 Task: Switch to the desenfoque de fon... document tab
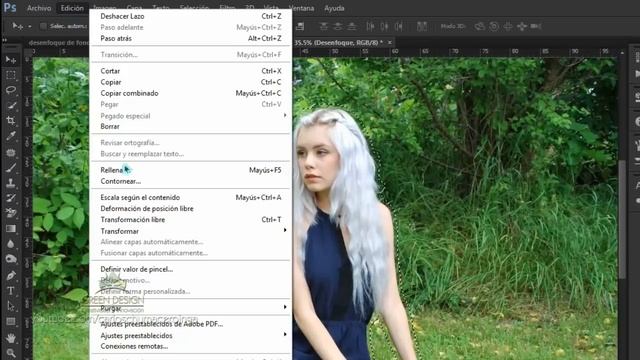pos(58,42)
